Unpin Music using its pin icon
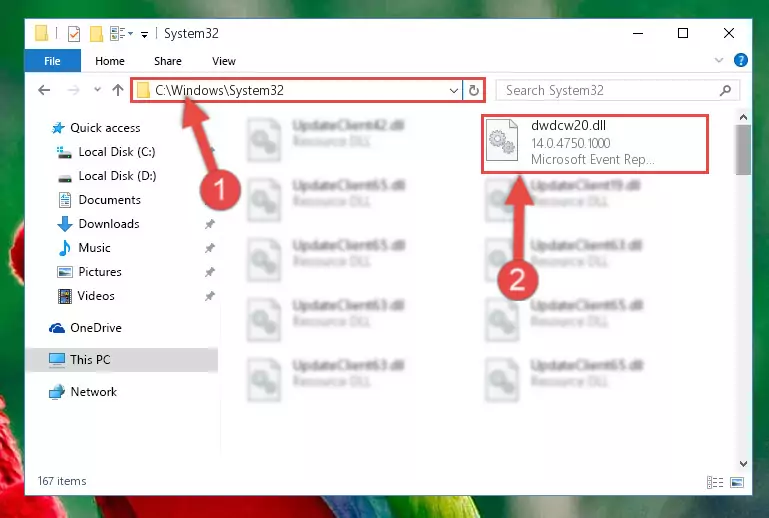 [209, 248]
